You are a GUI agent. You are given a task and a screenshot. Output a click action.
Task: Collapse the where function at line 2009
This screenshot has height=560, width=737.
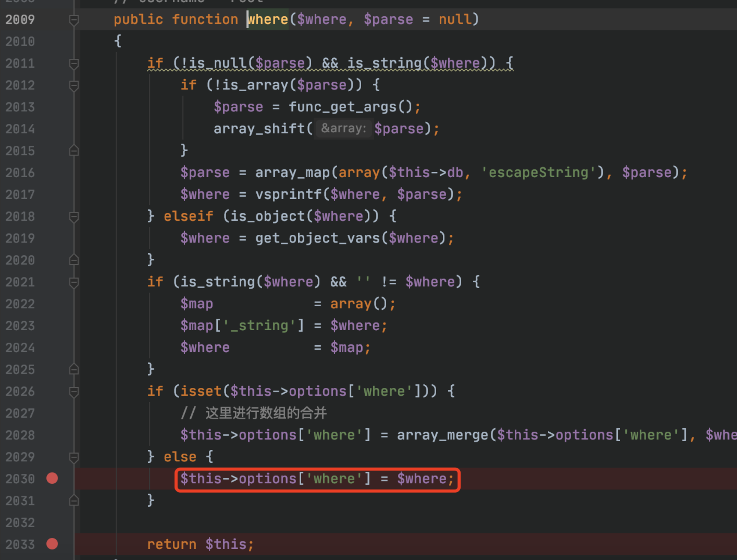(x=74, y=20)
